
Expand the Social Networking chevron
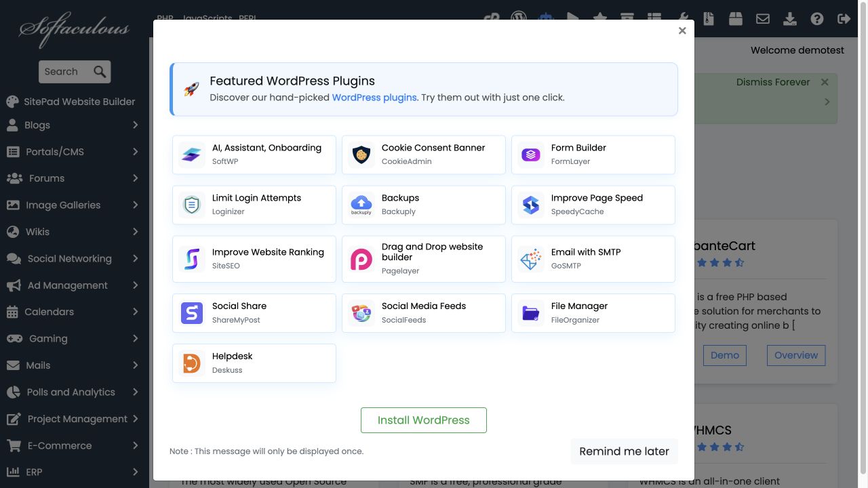coord(135,259)
